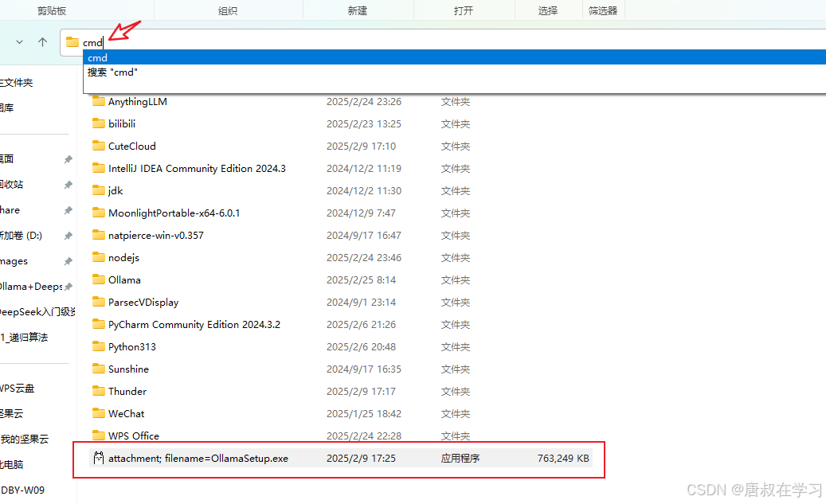Select the CuteCloud folder icon
This screenshot has height=504, width=826.
point(99,146)
